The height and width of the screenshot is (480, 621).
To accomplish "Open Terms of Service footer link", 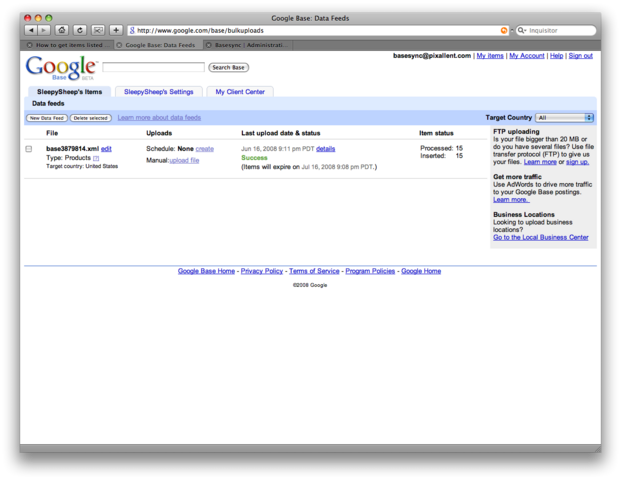I will pos(314,271).
